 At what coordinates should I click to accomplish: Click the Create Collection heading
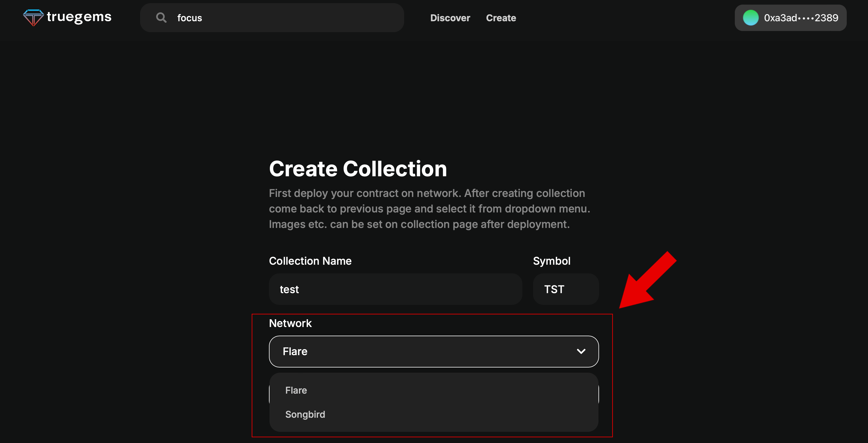[x=358, y=169]
